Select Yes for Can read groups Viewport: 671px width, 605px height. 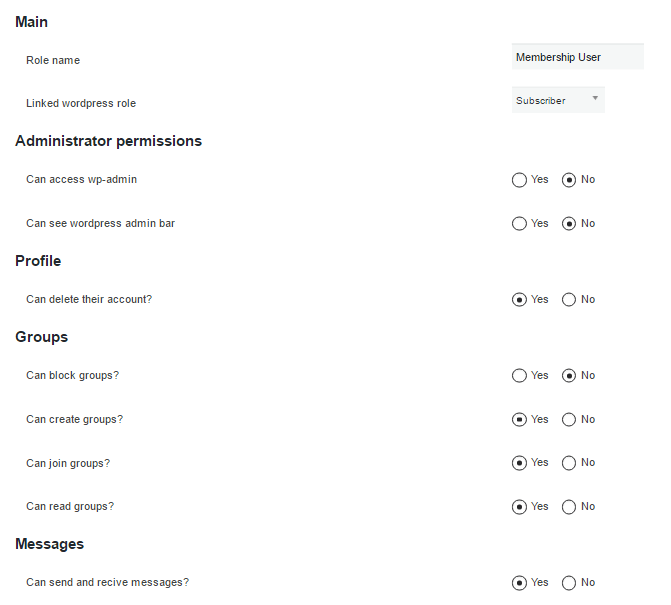519,507
